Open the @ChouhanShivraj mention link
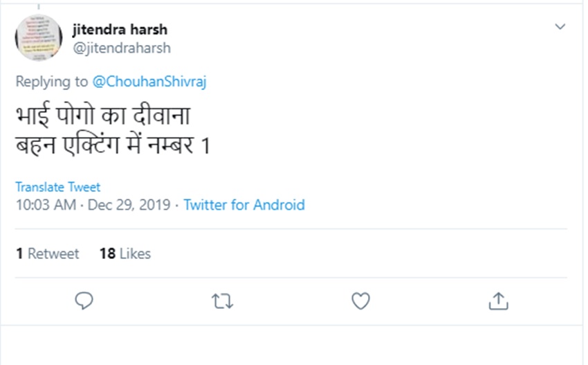The height and width of the screenshot is (365, 588). click(149, 82)
